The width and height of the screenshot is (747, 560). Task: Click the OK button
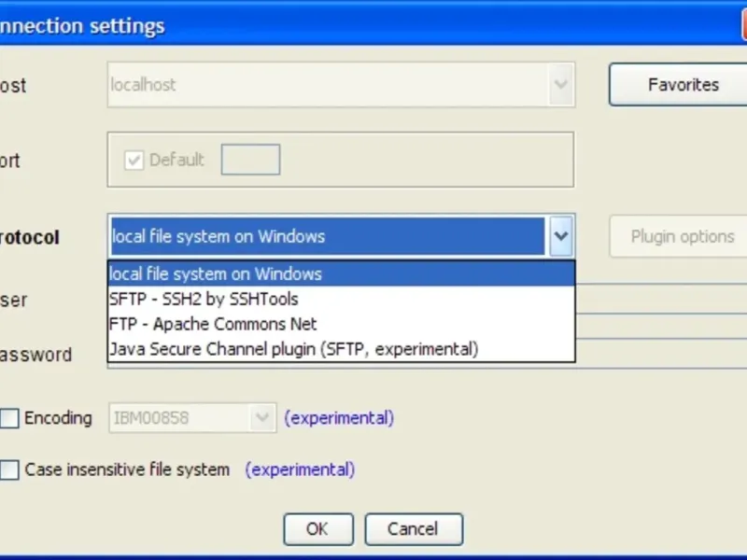[x=318, y=529]
